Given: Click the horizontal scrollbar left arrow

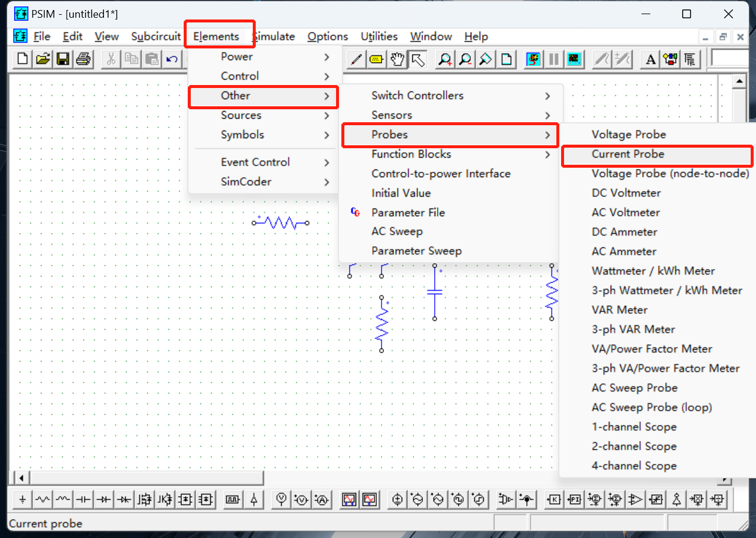Looking at the screenshot, I should click(21, 478).
